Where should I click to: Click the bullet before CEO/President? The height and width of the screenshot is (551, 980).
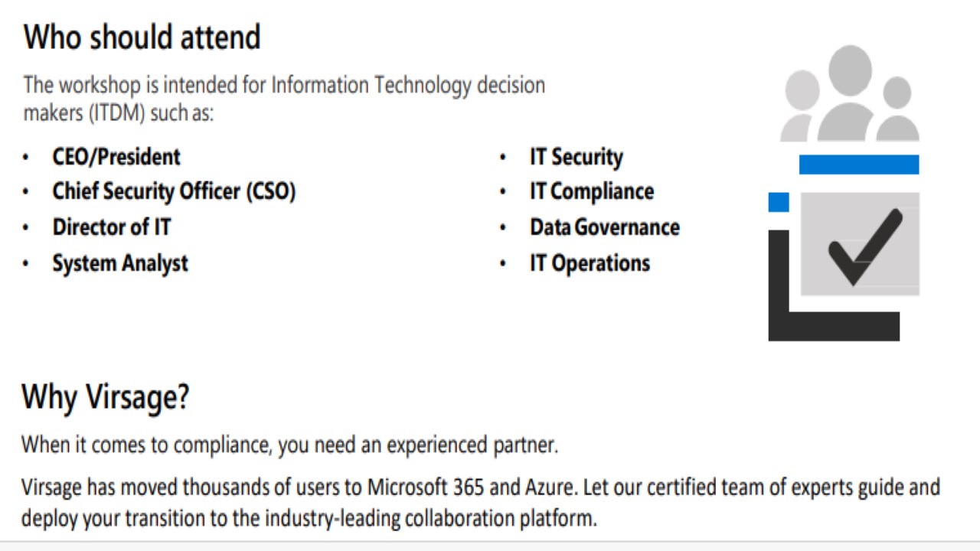[x=27, y=158]
